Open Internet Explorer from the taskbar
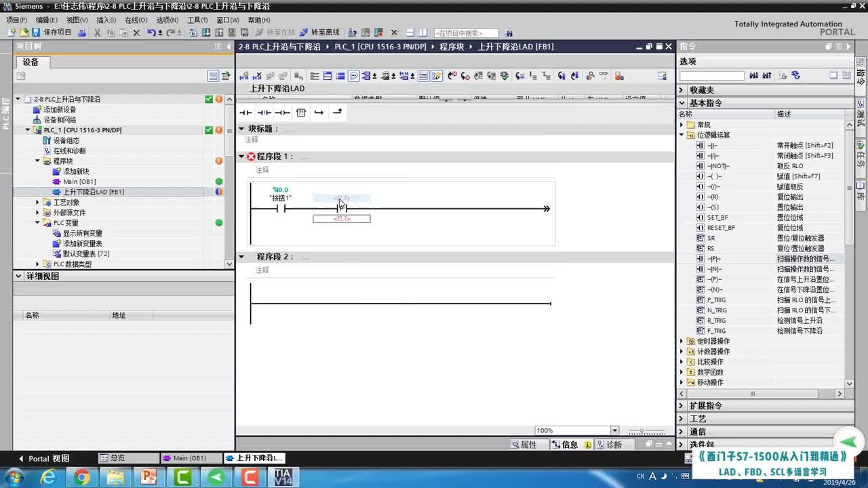This screenshot has width=868, height=488. tap(48, 477)
